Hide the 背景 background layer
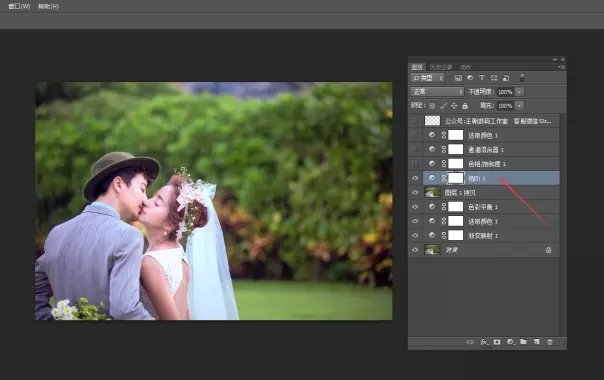The image size is (604, 380). (415, 250)
